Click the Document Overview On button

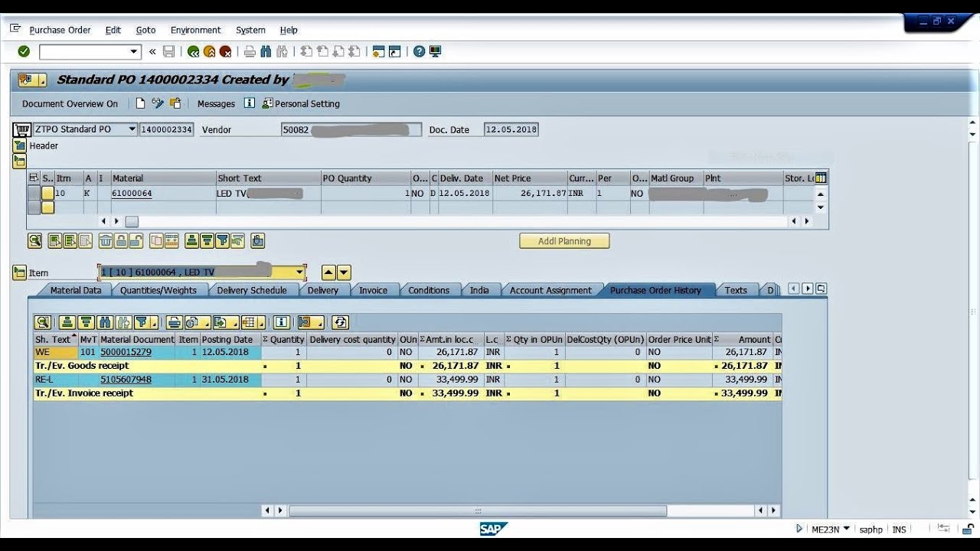[x=70, y=103]
